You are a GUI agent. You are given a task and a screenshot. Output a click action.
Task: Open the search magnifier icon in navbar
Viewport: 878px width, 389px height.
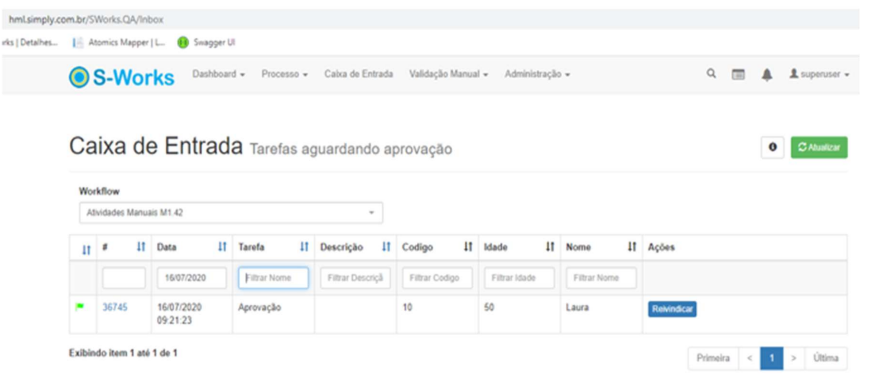[x=711, y=73]
